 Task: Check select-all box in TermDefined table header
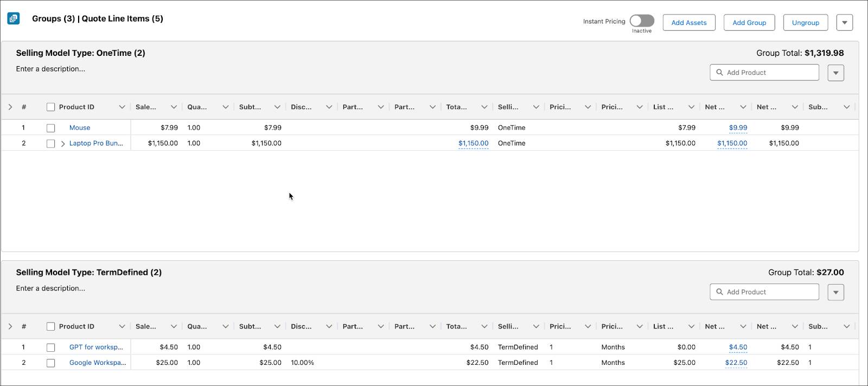click(x=50, y=326)
